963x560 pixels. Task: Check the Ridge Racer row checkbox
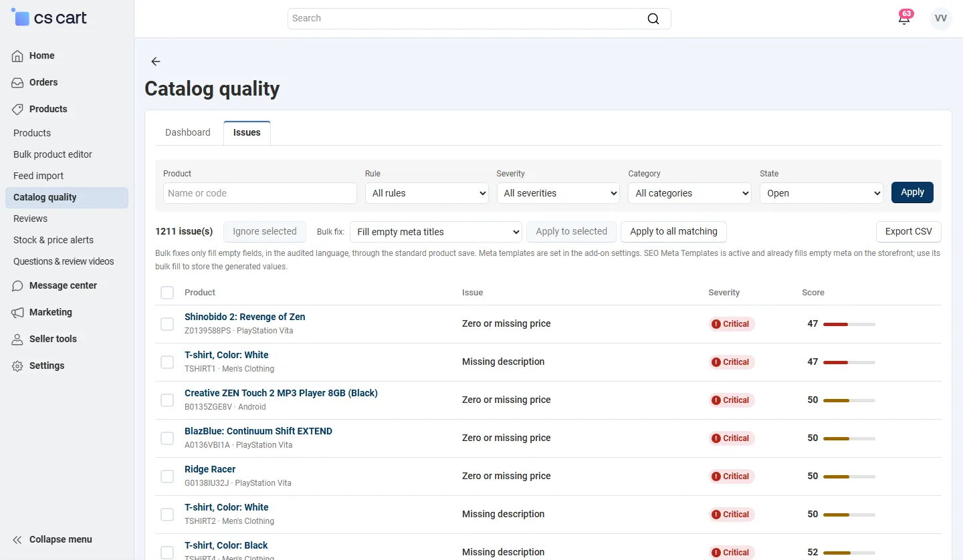coord(167,476)
